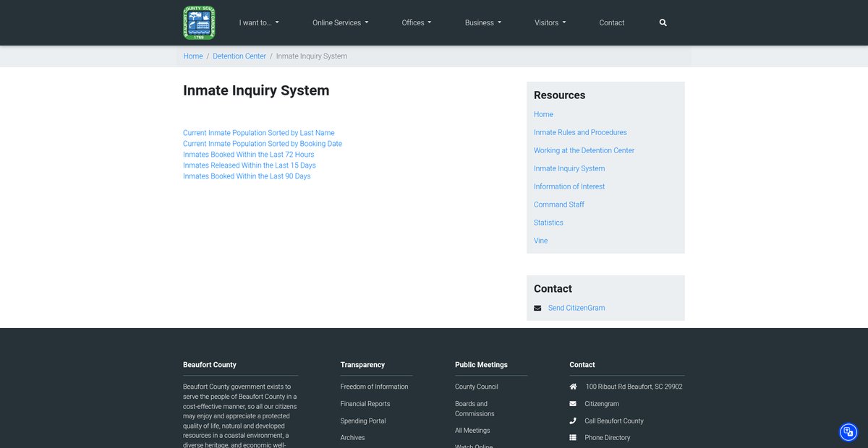Open the Freedom of Information footer link
This screenshot has width=868, height=448.
[x=374, y=387]
